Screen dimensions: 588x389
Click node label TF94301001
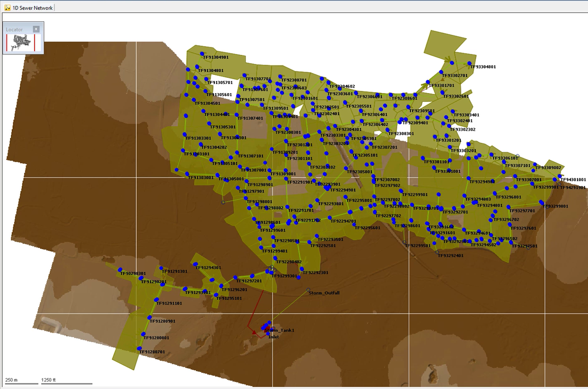click(x=573, y=179)
